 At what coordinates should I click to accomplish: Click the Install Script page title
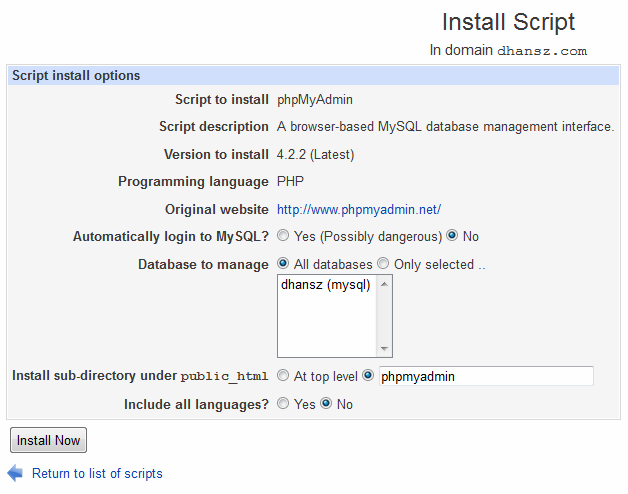point(509,22)
